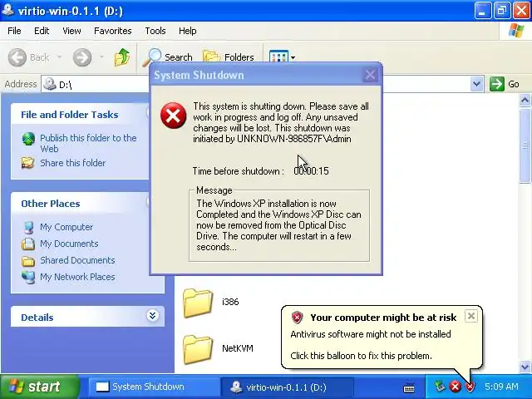Toggle the Folders pane
Screen dimensions: 532x399
[228, 57]
